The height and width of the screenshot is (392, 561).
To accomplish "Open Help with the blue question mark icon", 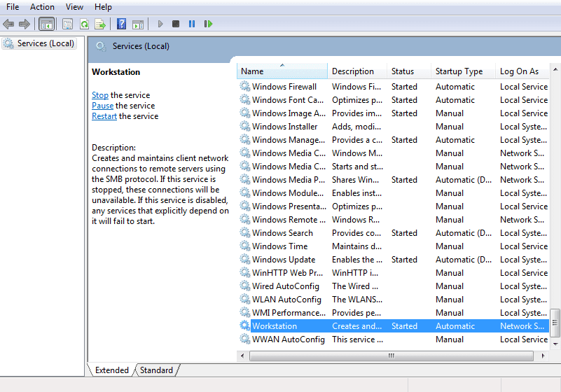I will tap(121, 24).
